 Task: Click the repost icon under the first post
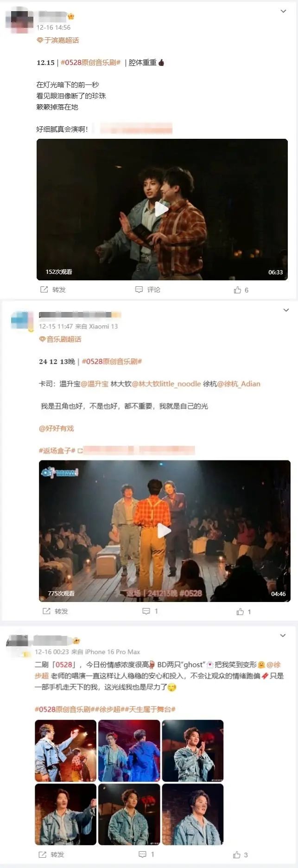tap(44, 290)
